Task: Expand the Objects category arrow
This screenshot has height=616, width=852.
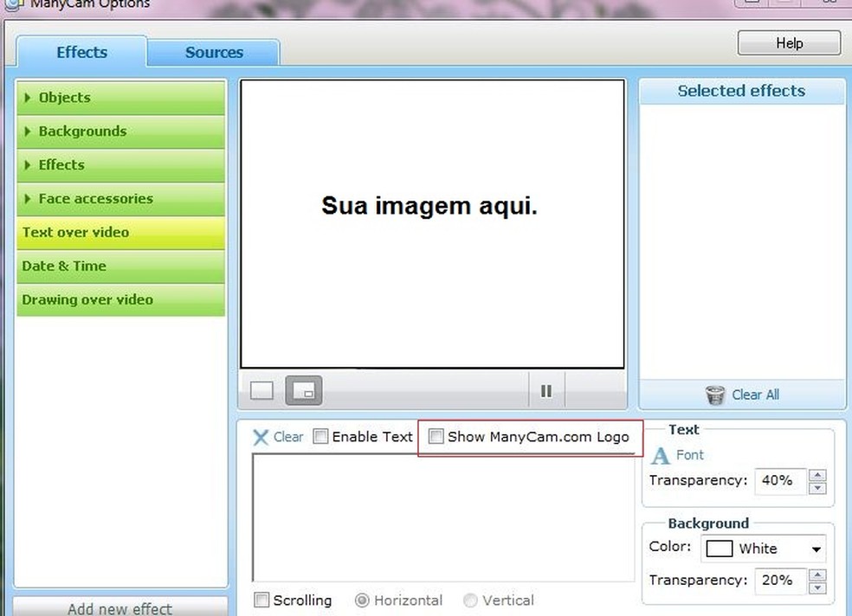Action: (x=28, y=97)
